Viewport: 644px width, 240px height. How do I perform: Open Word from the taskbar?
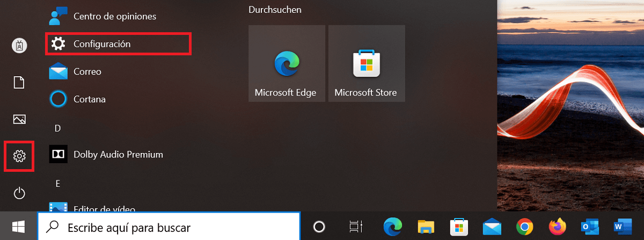[623, 227]
